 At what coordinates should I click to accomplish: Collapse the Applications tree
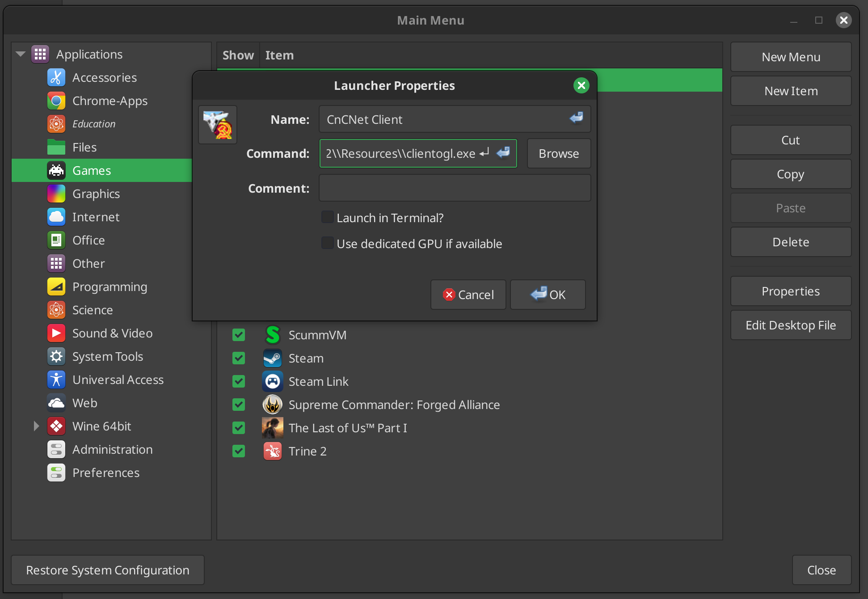21,54
